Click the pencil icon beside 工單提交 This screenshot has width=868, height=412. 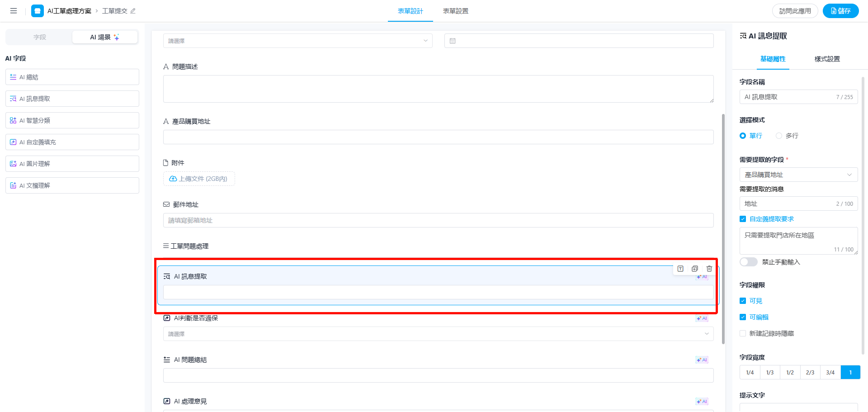(133, 11)
